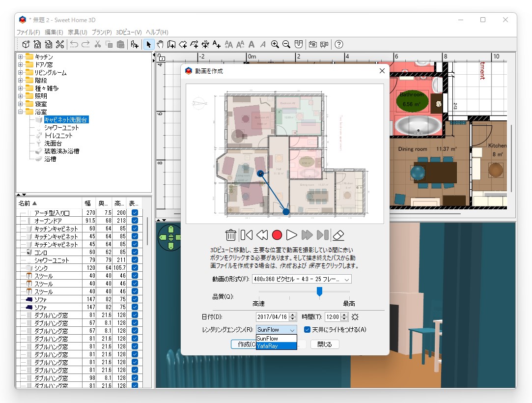532x403 pixels.
Task: Delete camera path with trash icon
Action: point(230,235)
